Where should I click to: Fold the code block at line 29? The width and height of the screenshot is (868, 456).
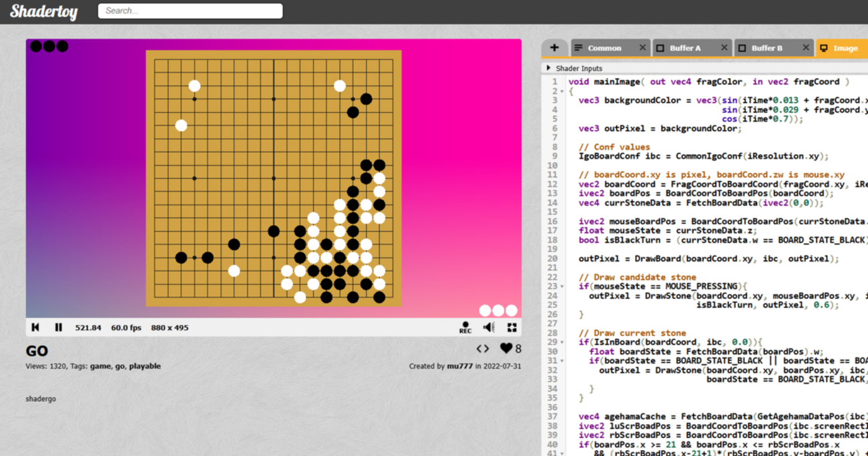pyautogui.click(x=562, y=343)
